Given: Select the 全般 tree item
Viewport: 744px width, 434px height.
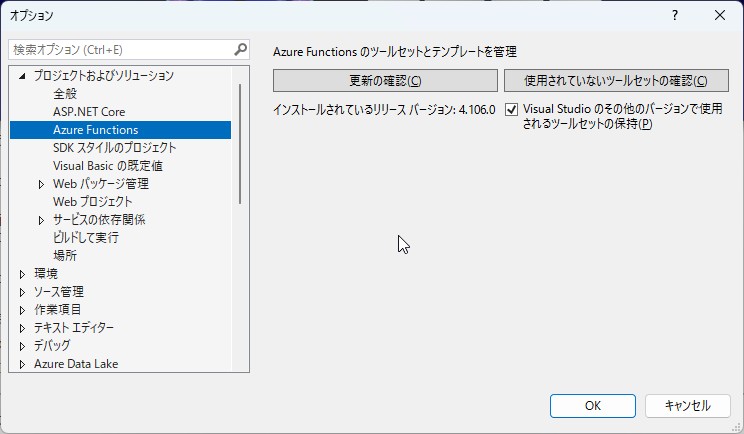Looking at the screenshot, I should click(x=65, y=93).
